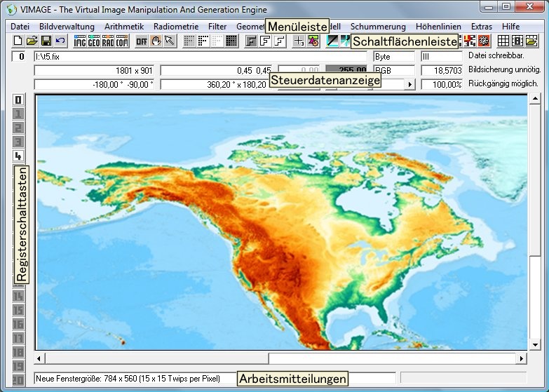The width and height of the screenshot is (549, 392).
Task: Click the grid table icon button
Action: coord(503,41)
